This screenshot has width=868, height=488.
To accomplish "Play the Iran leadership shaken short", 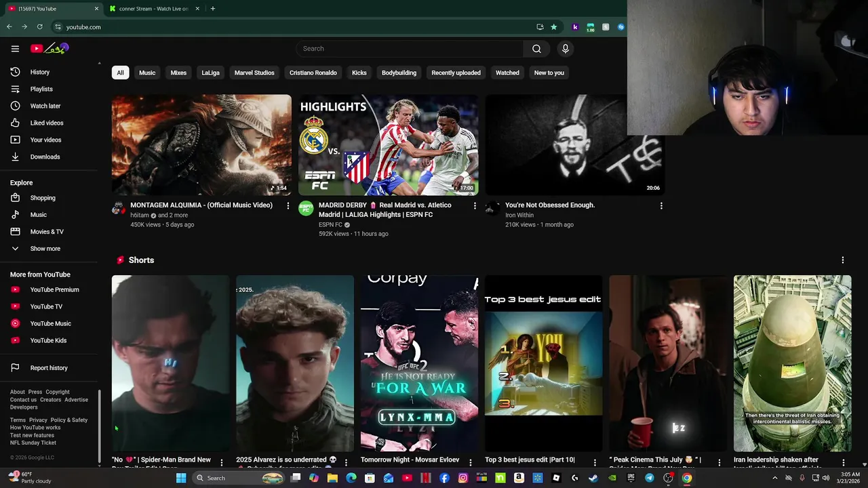I will (792, 363).
